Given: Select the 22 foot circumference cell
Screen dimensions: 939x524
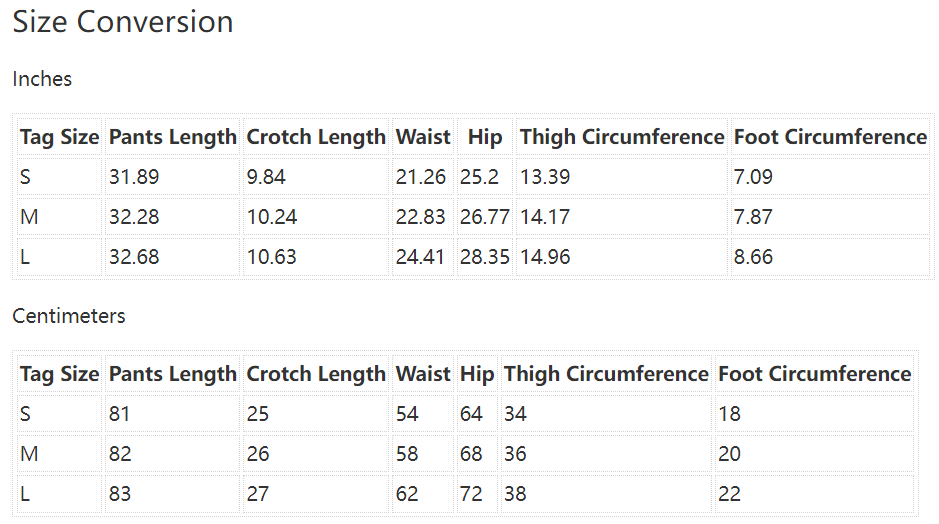Looking at the screenshot, I should [729, 494].
